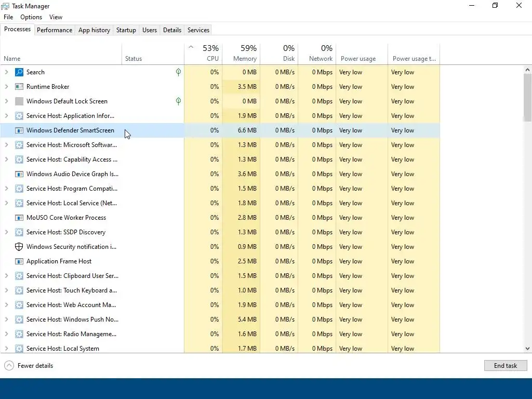Click the Application Frame Host icon
The height and width of the screenshot is (399, 532).
(19, 261)
